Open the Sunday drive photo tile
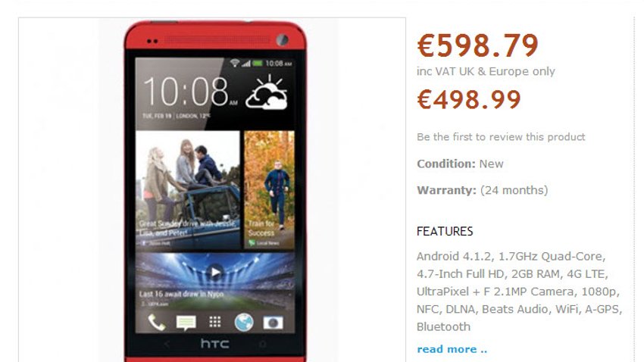The image size is (644, 362). (x=188, y=190)
